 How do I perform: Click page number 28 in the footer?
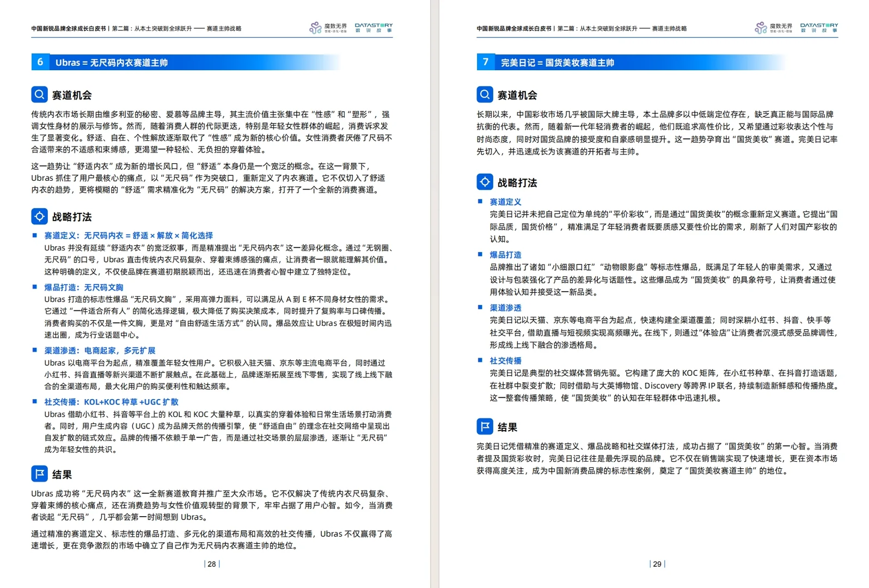(x=212, y=564)
